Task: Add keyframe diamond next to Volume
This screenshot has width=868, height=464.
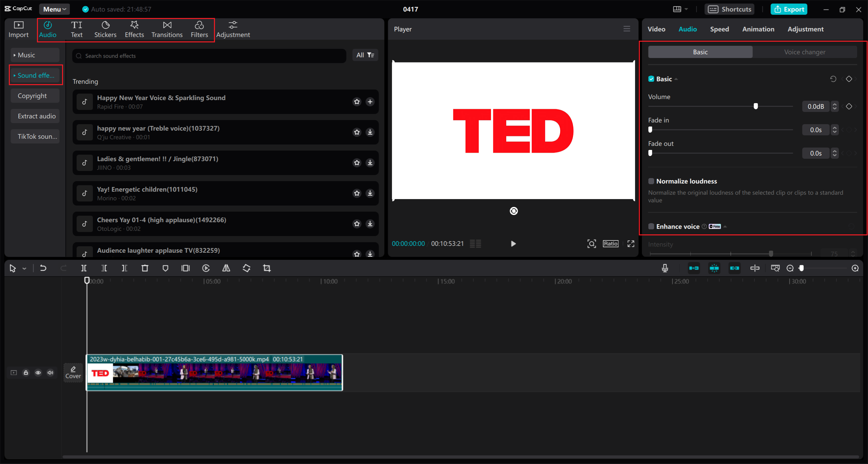Action: 849,107
